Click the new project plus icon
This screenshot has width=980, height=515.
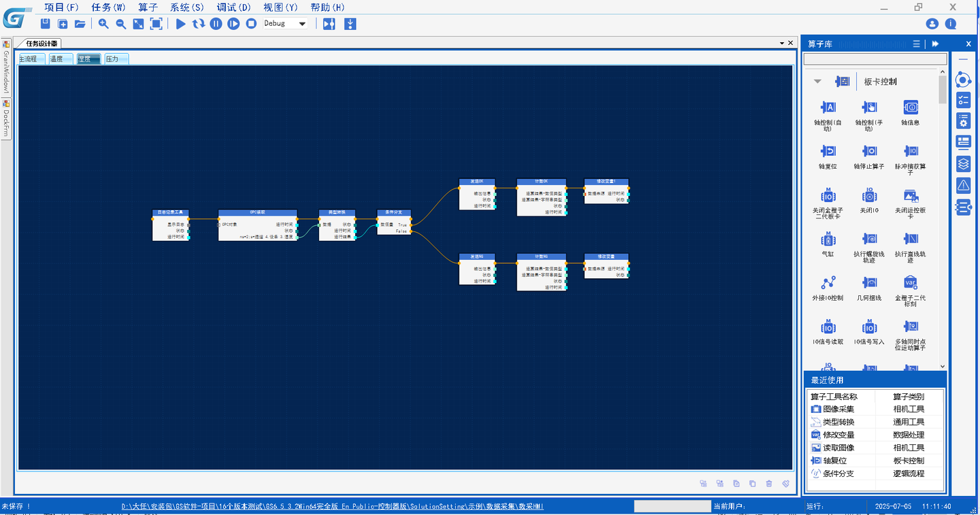pos(63,24)
